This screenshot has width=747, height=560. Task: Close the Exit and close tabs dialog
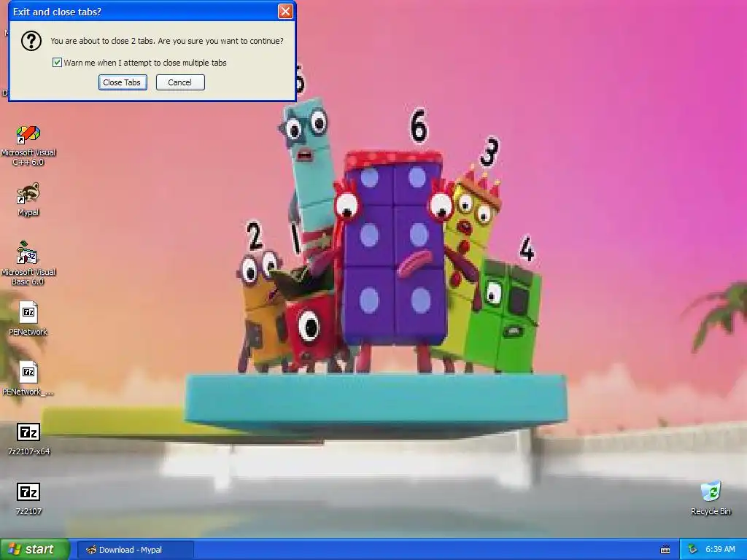point(285,12)
